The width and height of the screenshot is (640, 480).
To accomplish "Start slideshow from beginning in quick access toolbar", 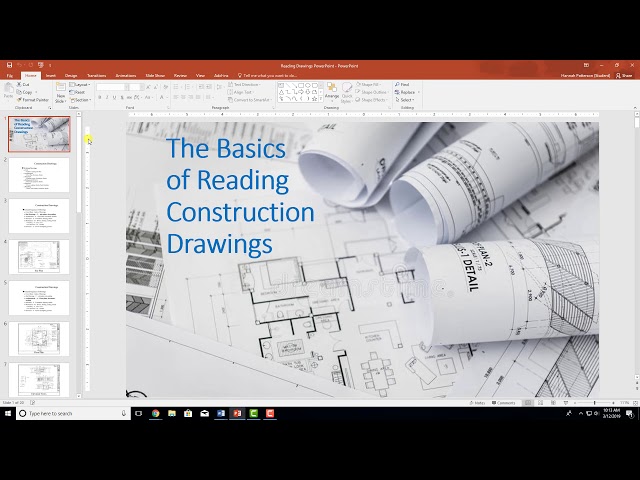I will pos(40,65).
